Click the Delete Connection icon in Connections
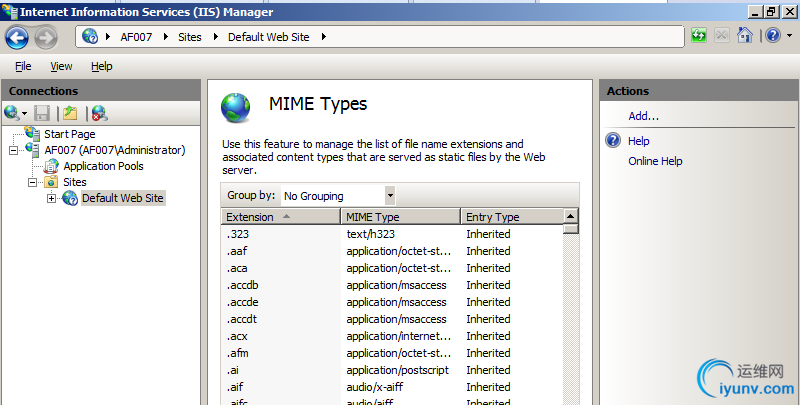The height and width of the screenshot is (405, 800). [99, 113]
